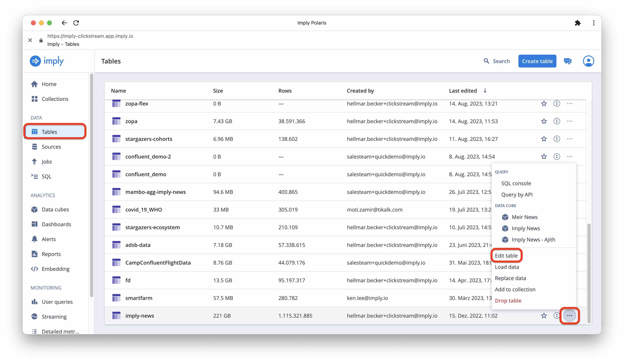The width and height of the screenshot is (624, 364).
Task: Click the table list vertical scrollbar
Action: click(589, 272)
